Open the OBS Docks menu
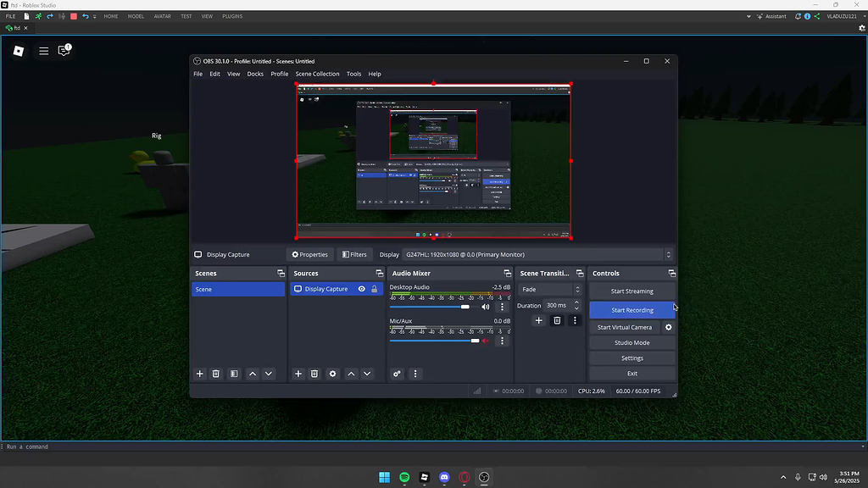 pyautogui.click(x=255, y=74)
